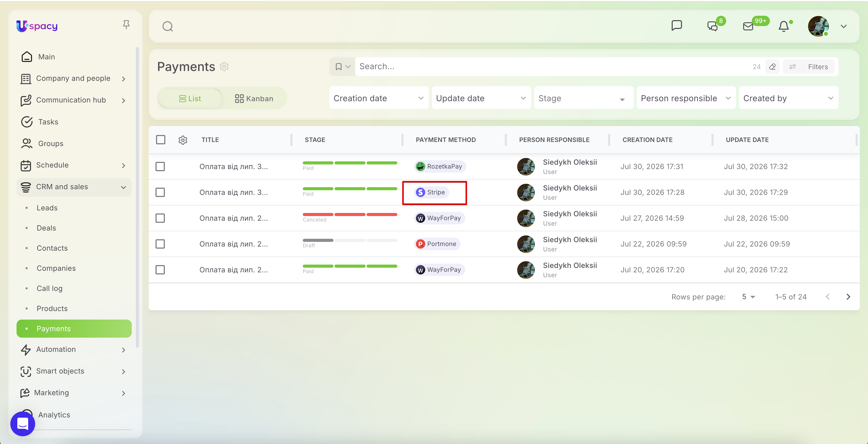Viewport: 868px width, 444px height.
Task: Click avatar of Siedykh Oleksii in first row
Action: 526,166
